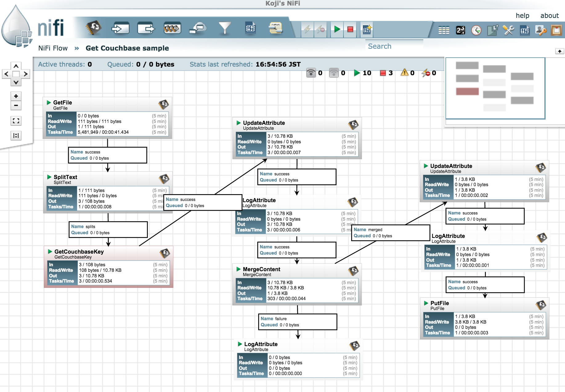Select the Remote Process Group icon
The height and width of the screenshot is (392, 565).
point(198,29)
